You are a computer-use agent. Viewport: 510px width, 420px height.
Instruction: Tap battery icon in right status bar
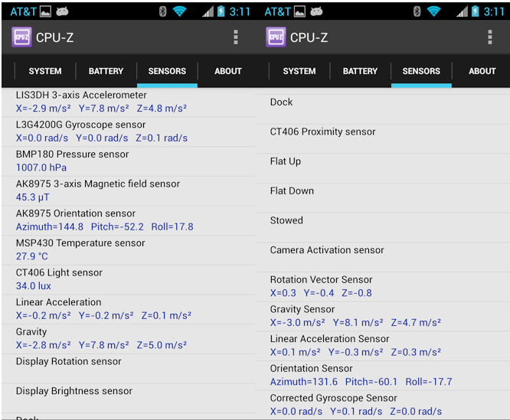coord(476,11)
